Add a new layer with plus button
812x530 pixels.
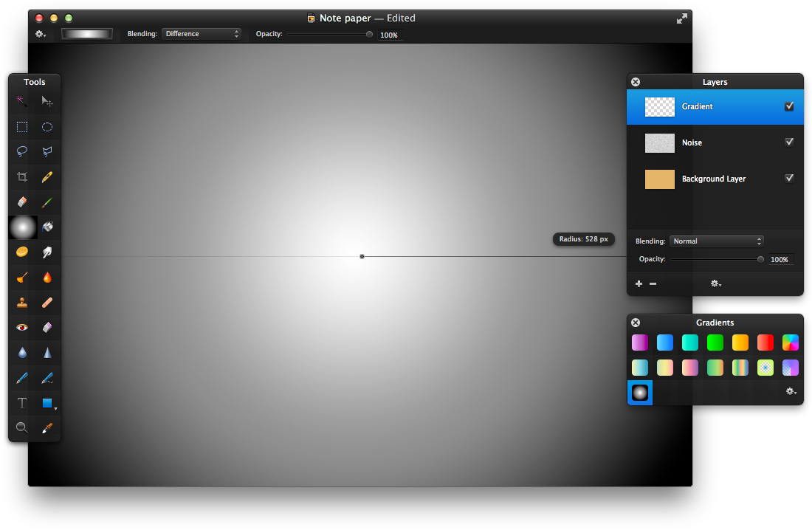click(639, 283)
